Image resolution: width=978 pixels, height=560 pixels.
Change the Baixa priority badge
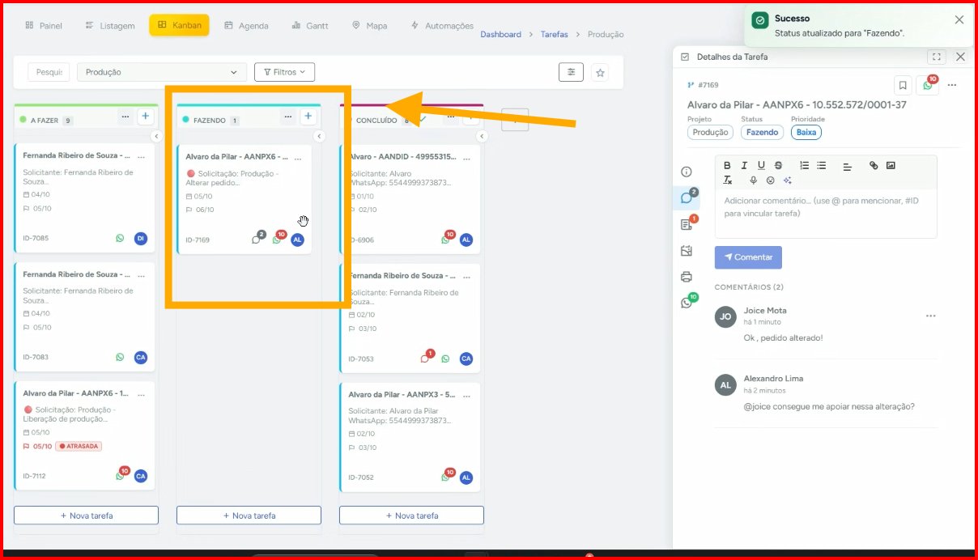coord(806,132)
